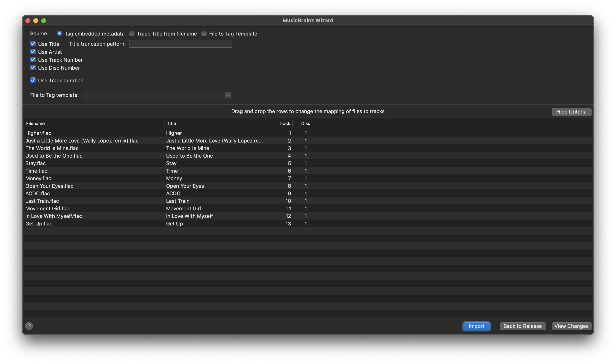
Task: Select Open Your Eyes.flac row
Action: 308,186
